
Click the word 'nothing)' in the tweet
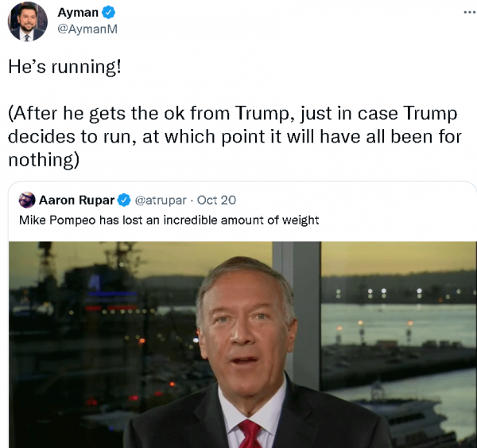pos(44,160)
